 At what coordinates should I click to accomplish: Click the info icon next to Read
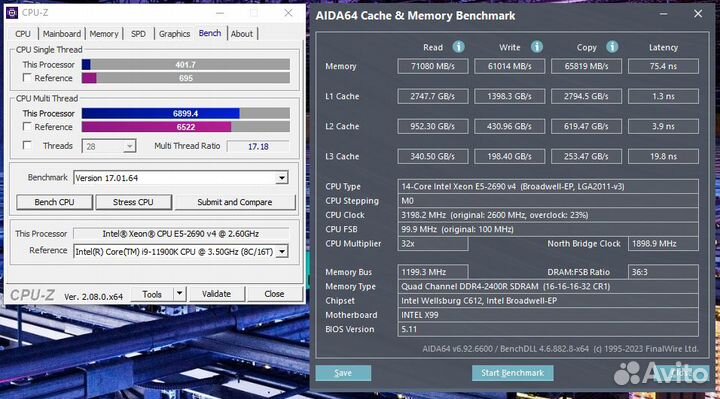coord(458,47)
